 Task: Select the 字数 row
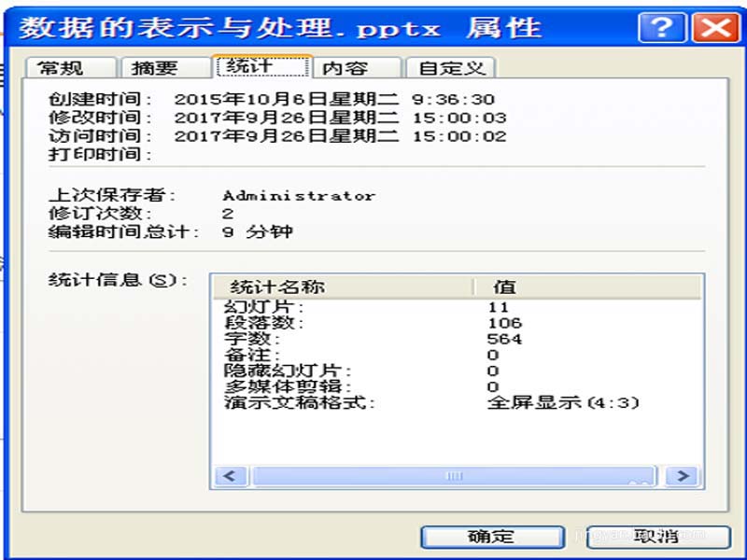tap(457, 339)
